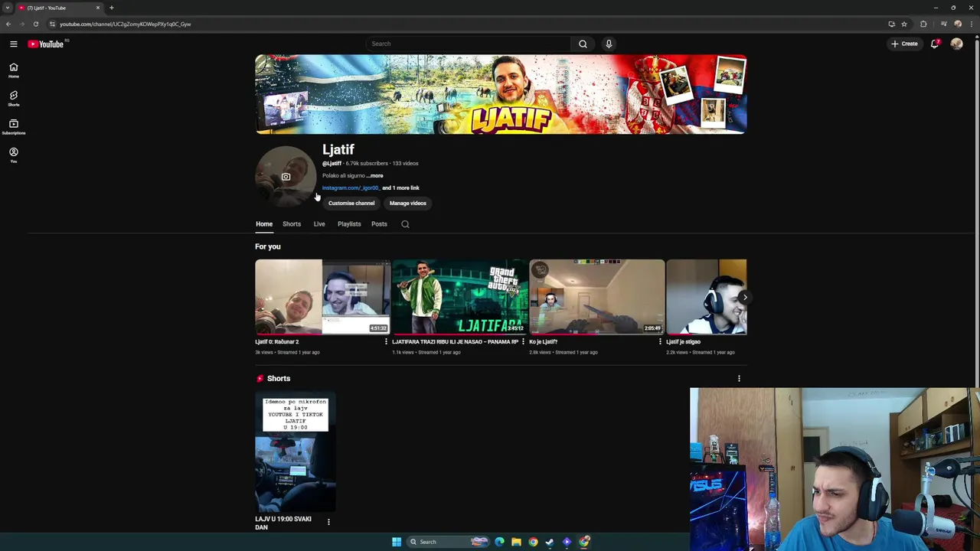Screen dimensions: 980x551
Task: Open the YouTube guide hamburger menu
Action: 13,44
